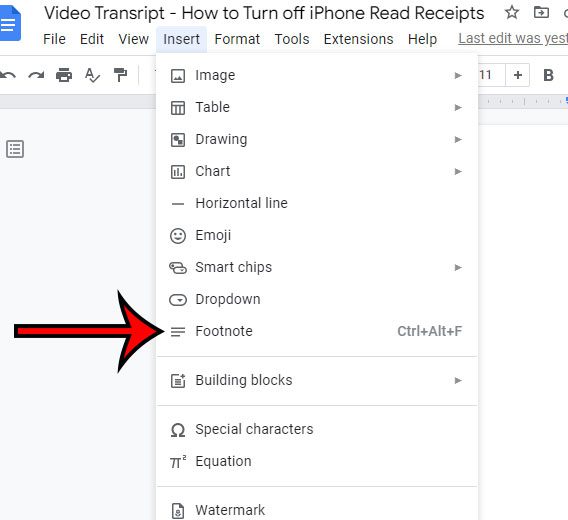Expand the Table submenu
This screenshot has height=520, width=568.
point(317,107)
